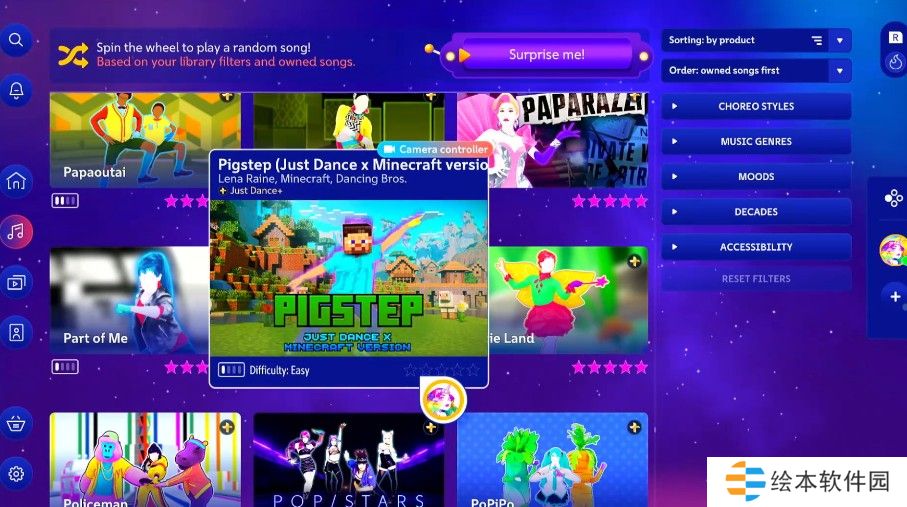
Task: Open the notifications bell
Action: [x=16, y=90]
